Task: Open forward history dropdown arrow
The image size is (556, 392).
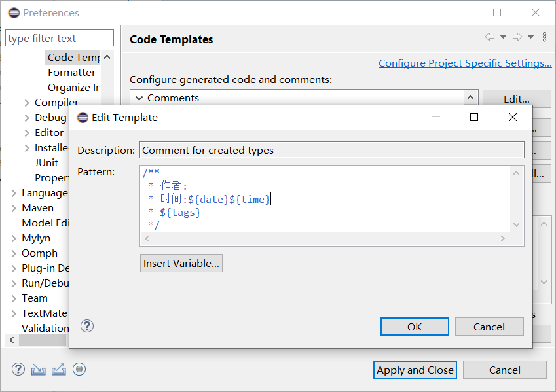Action: (x=530, y=37)
